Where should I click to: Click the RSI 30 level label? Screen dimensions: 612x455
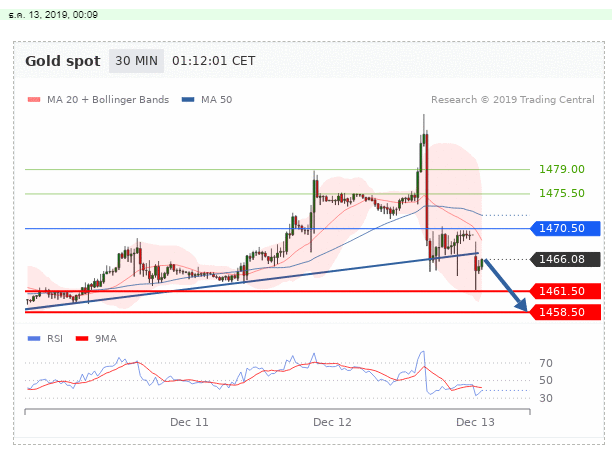546,398
